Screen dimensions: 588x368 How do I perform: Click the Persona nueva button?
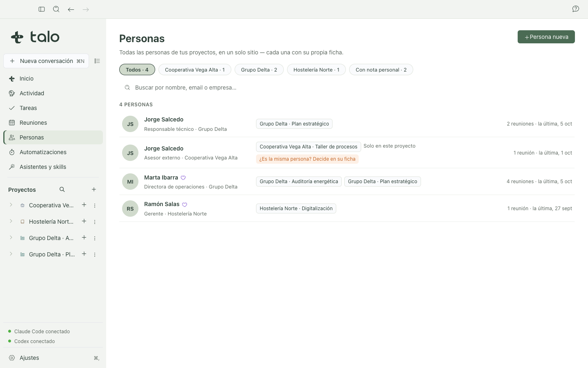(546, 37)
